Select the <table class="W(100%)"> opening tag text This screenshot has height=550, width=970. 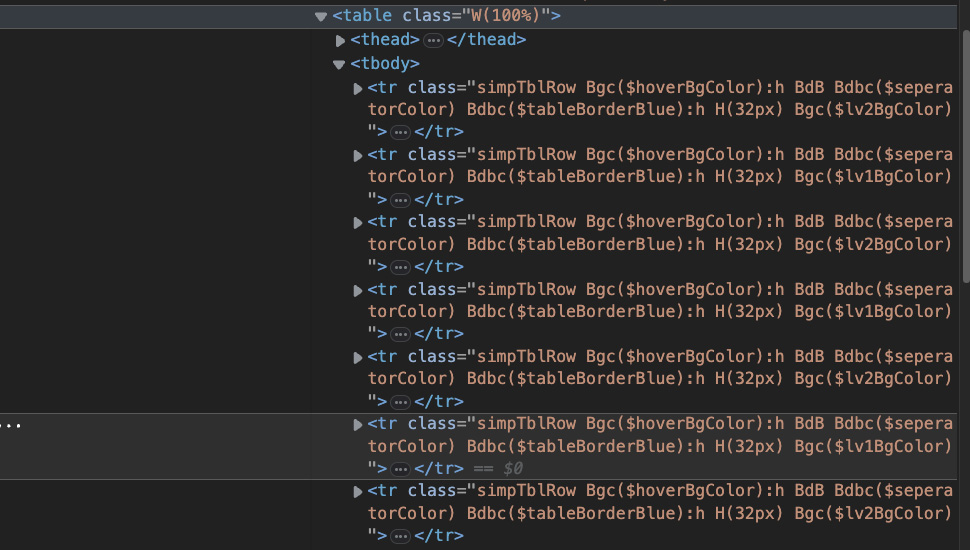point(447,15)
